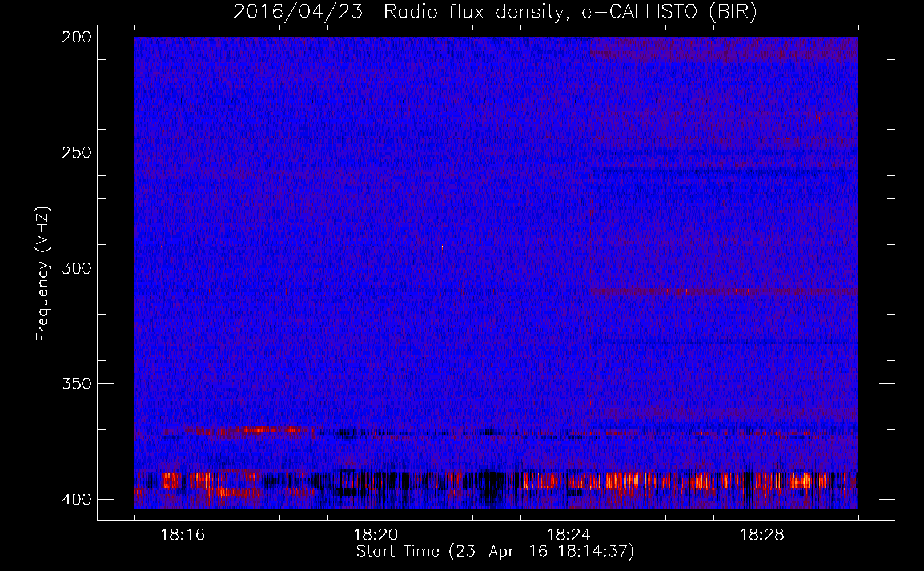This screenshot has width=924, height=571.
Task: Click the 18:16 time tick label
Action: click(x=183, y=535)
